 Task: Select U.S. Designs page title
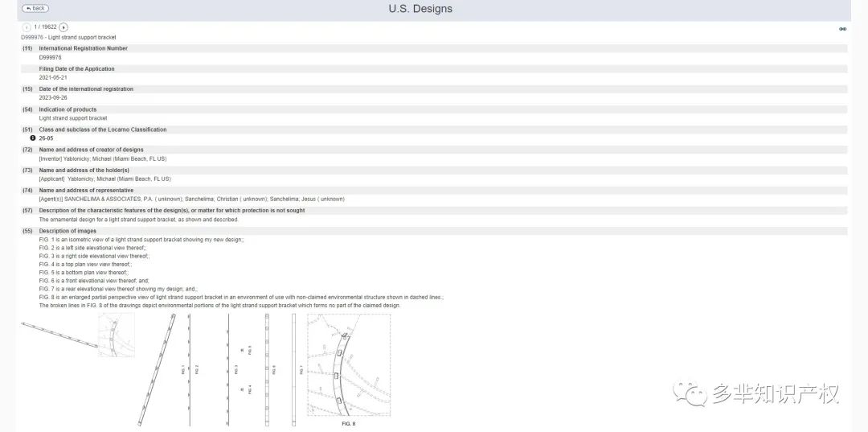[420, 9]
